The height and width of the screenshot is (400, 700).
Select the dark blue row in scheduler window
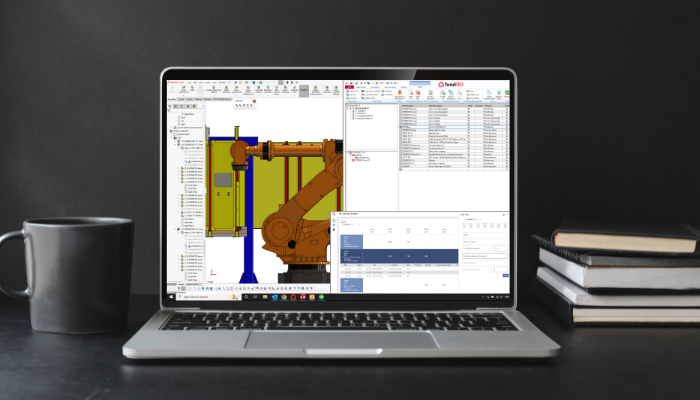point(399,256)
